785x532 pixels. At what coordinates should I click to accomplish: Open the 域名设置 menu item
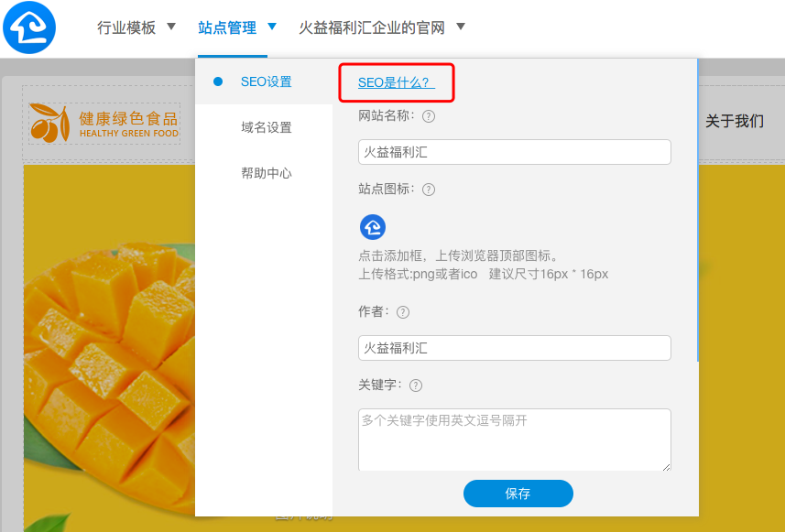click(264, 127)
